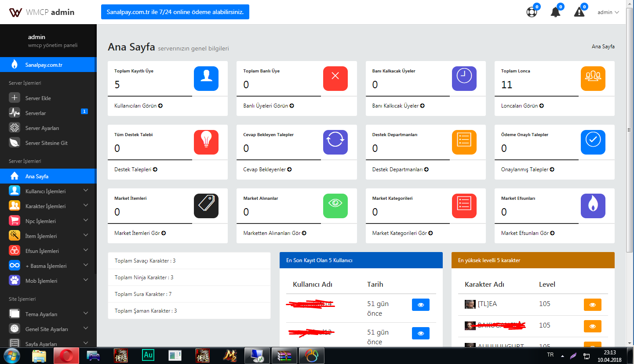Click the WMCP admin logo
634x364 pixels.
click(42, 12)
